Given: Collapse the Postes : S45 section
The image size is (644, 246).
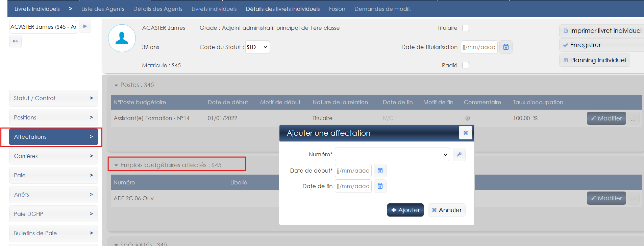Looking at the screenshot, I should click(x=116, y=85).
